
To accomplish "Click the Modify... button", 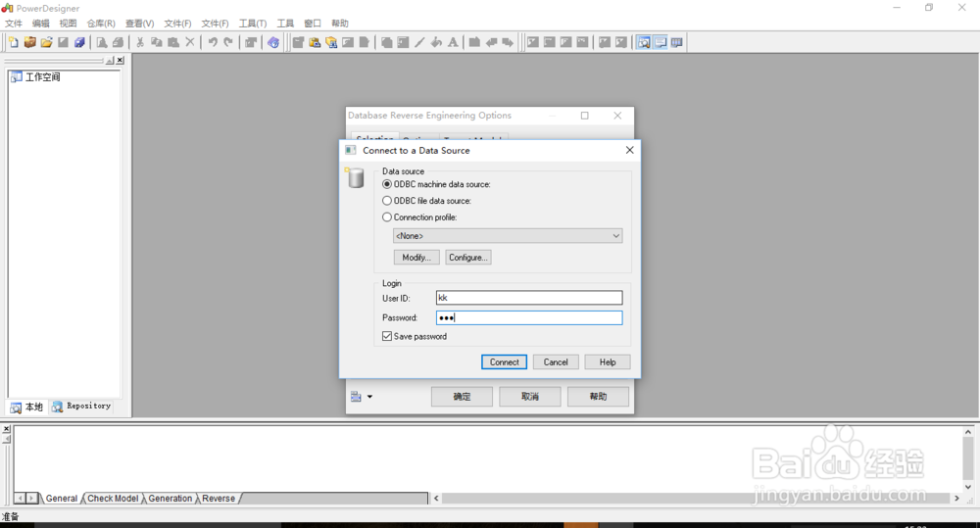I will pos(416,257).
